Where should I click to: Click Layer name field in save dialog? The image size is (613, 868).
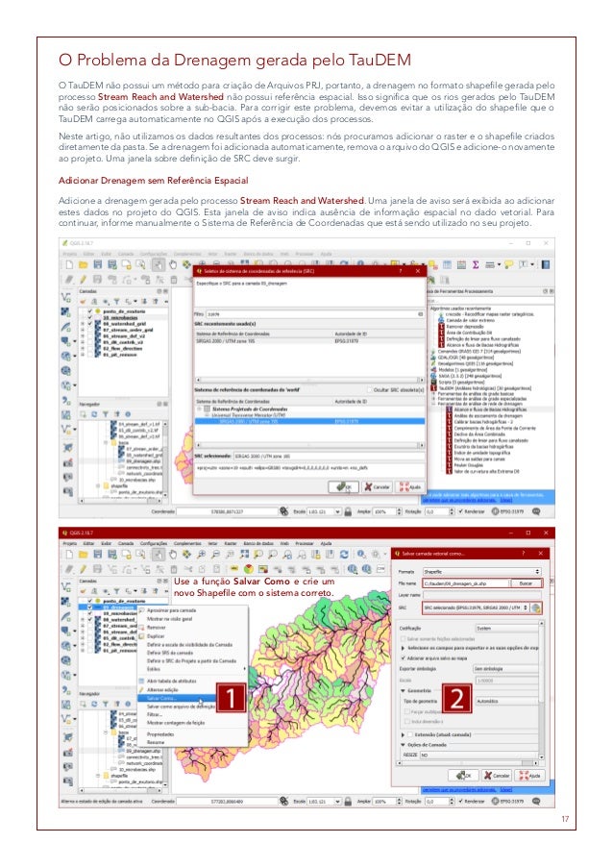click(x=481, y=595)
